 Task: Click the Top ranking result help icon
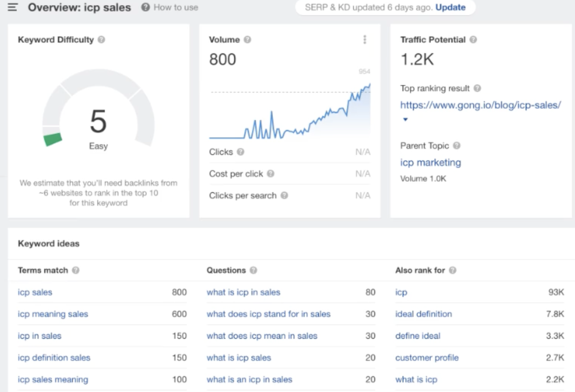[x=477, y=88]
